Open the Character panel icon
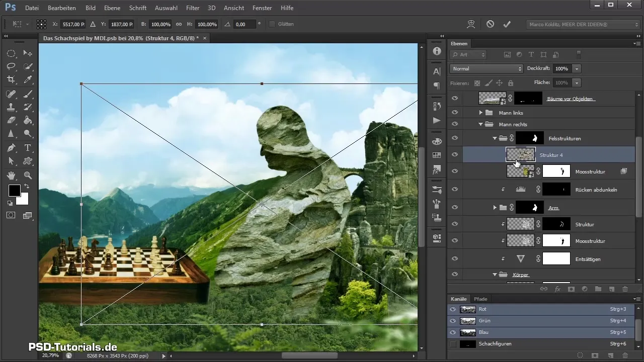This screenshot has height=362, width=644. point(437,71)
